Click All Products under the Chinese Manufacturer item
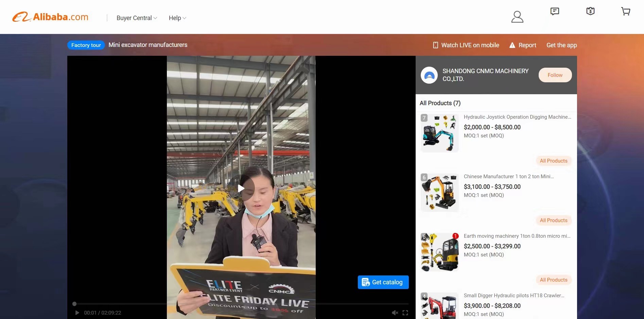This screenshot has height=319, width=644. pyautogui.click(x=554, y=220)
